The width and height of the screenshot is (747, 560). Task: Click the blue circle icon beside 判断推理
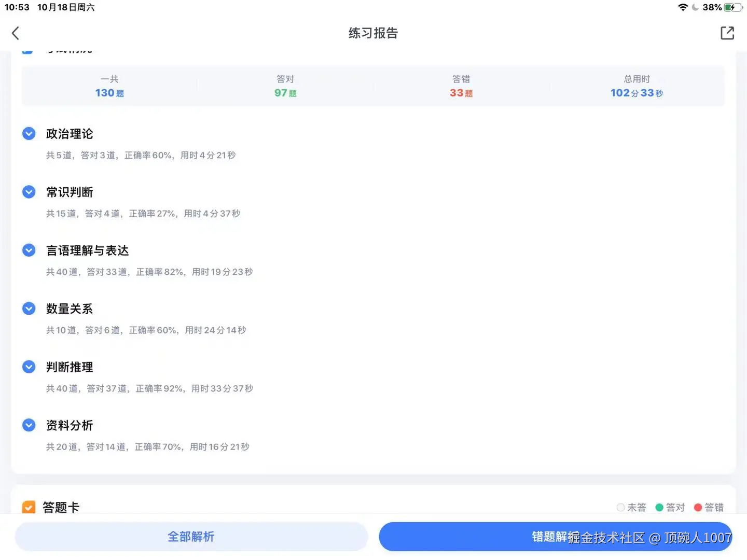click(29, 367)
